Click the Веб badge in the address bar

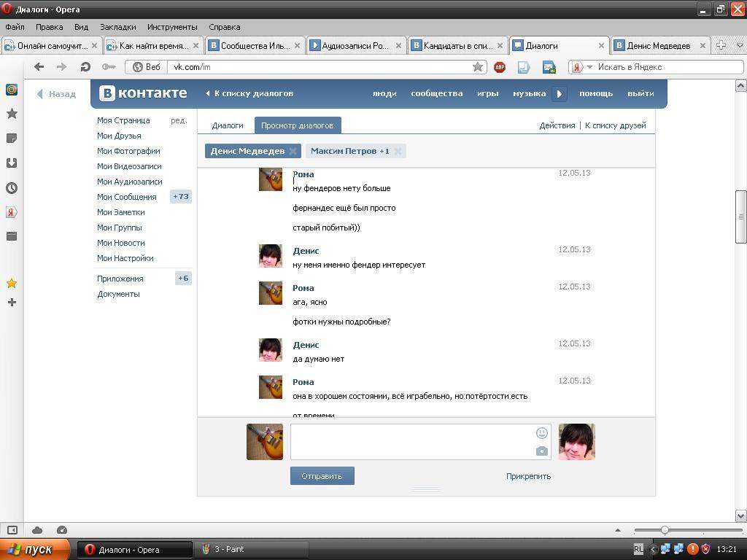[147, 67]
